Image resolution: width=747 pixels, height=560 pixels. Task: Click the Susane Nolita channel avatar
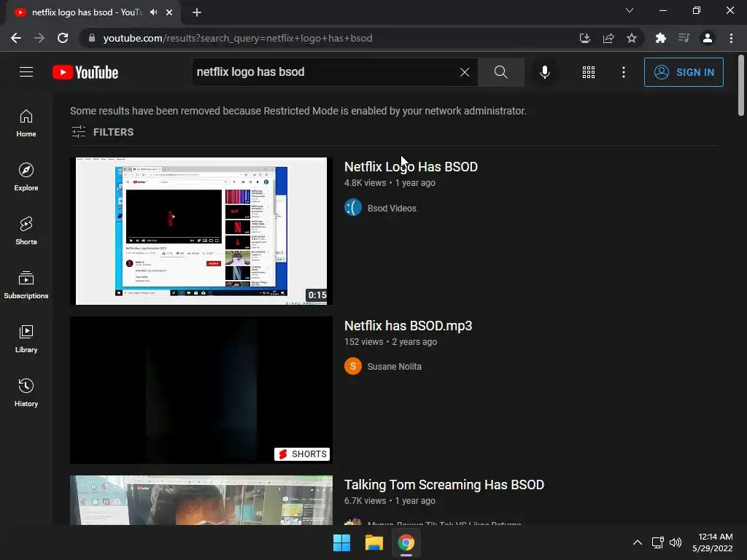[353, 366]
